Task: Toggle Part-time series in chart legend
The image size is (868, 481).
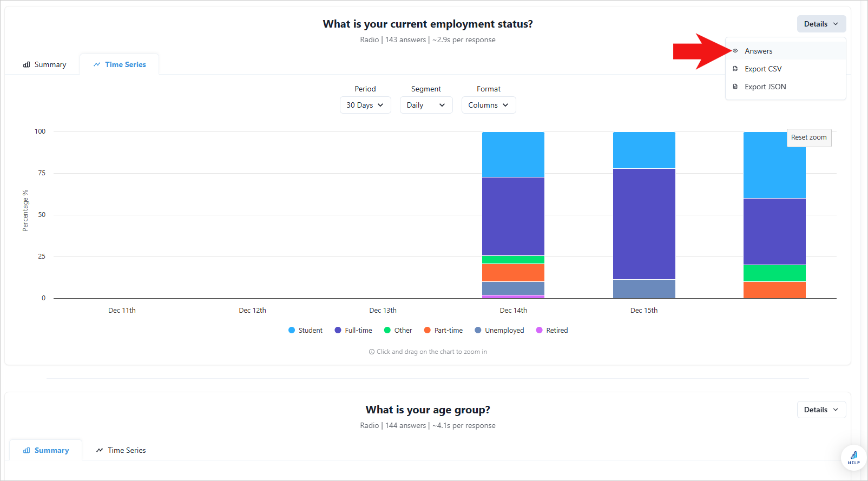Action: [443, 330]
